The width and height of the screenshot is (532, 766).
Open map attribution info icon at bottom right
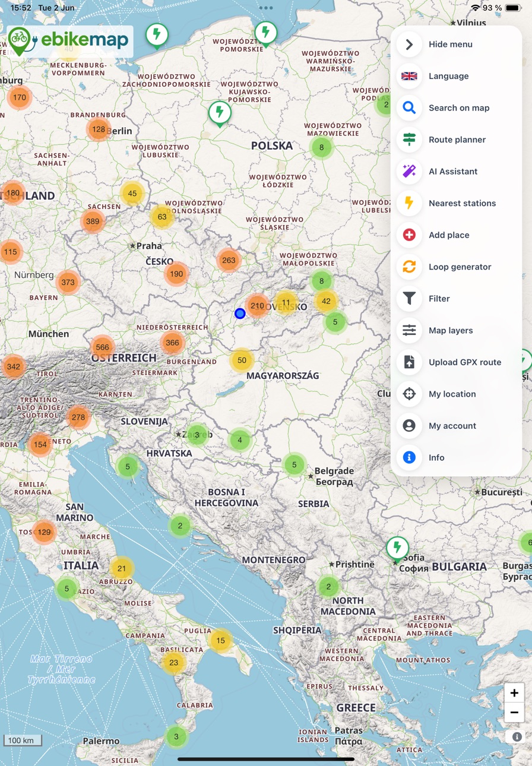[517, 737]
